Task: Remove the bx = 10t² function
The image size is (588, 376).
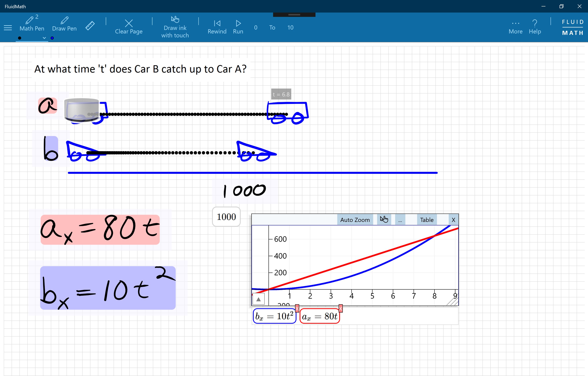Action: click(297, 309)
